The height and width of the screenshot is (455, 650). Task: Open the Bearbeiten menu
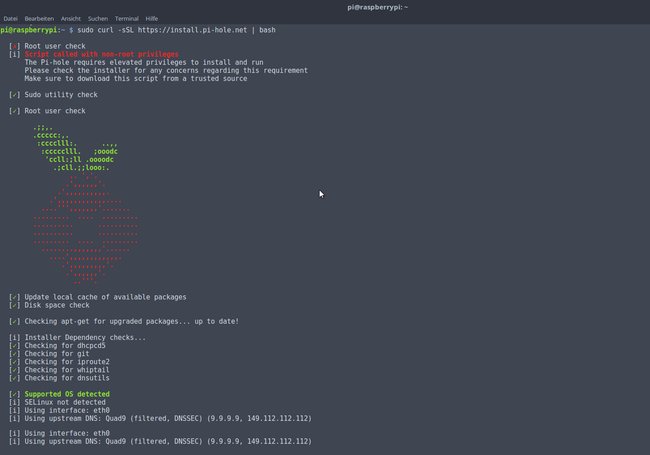(x=39, y=19)
